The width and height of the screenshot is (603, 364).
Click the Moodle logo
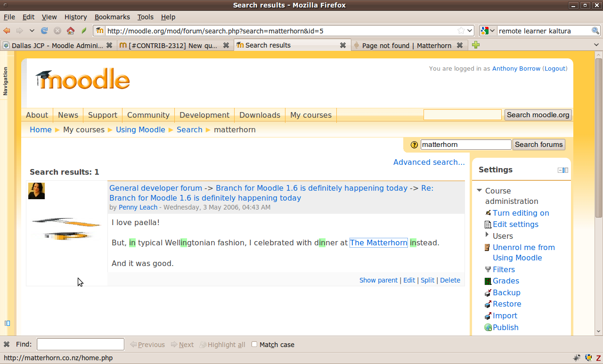pyautogui.click(x=82, y=80)
